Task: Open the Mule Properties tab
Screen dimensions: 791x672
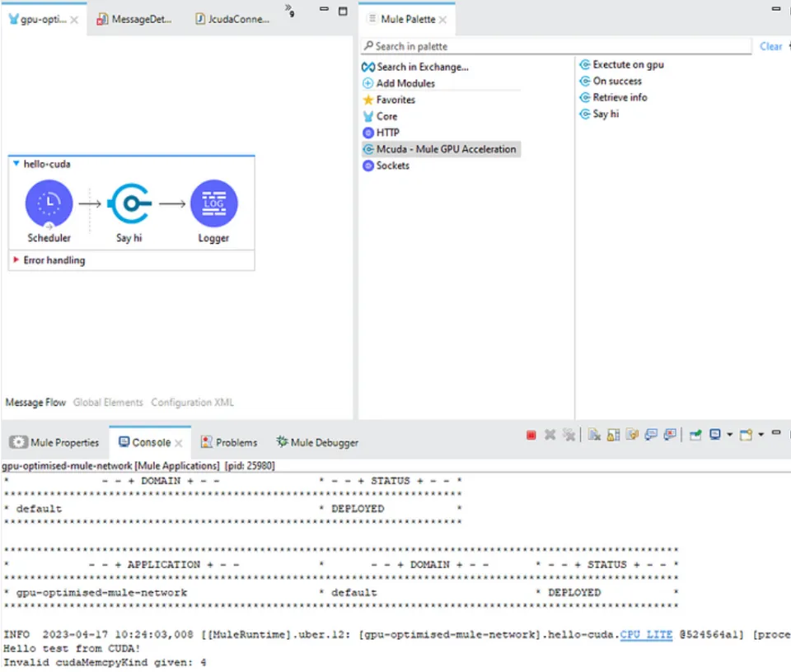Action: click(54, 442)
